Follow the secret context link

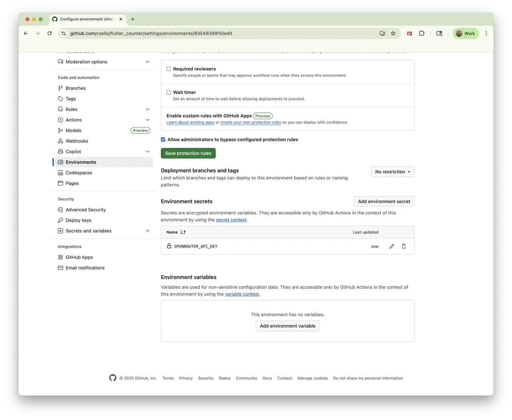[x=231, y=220]
